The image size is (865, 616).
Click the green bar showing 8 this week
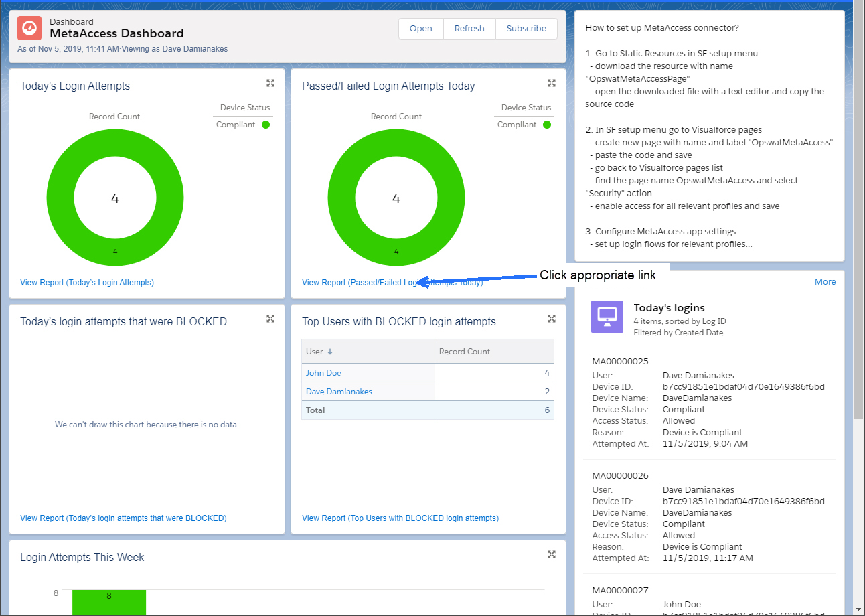[x=109, y=603]
